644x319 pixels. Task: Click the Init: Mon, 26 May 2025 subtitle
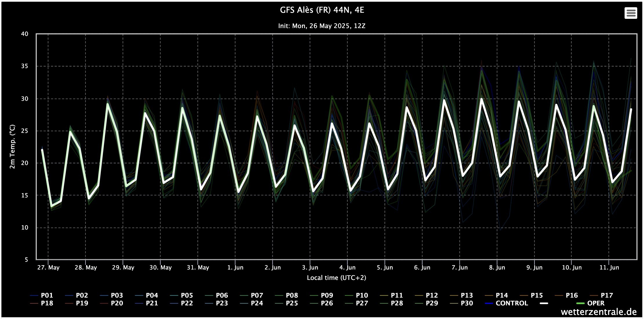pyautogui.click(x=322, y=26)
